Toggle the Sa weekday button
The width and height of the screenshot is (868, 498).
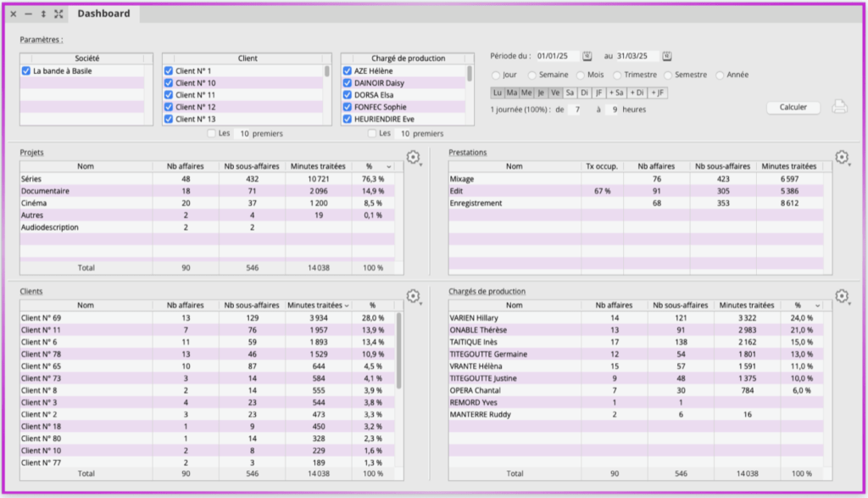pos(570,92)
